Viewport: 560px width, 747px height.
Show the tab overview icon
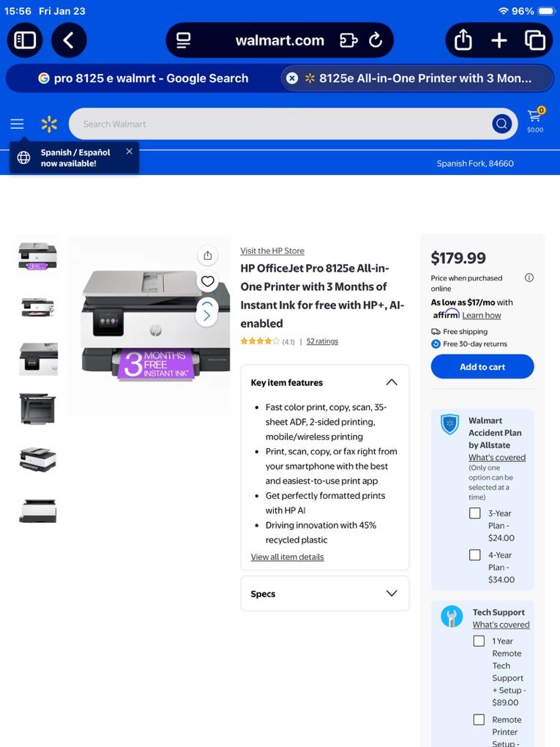click(535, 40)
